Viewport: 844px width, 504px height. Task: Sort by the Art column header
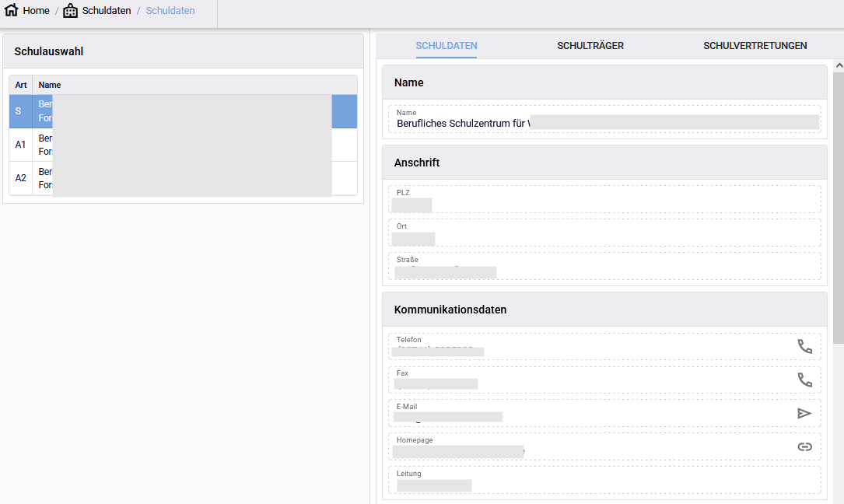(x=21, y=85)
